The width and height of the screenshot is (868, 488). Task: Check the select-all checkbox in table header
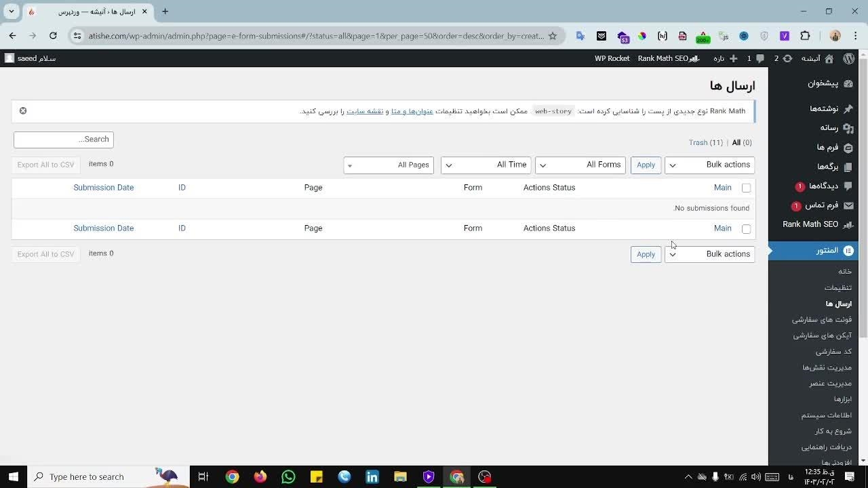pyautogui.click(x=746, y=188)
